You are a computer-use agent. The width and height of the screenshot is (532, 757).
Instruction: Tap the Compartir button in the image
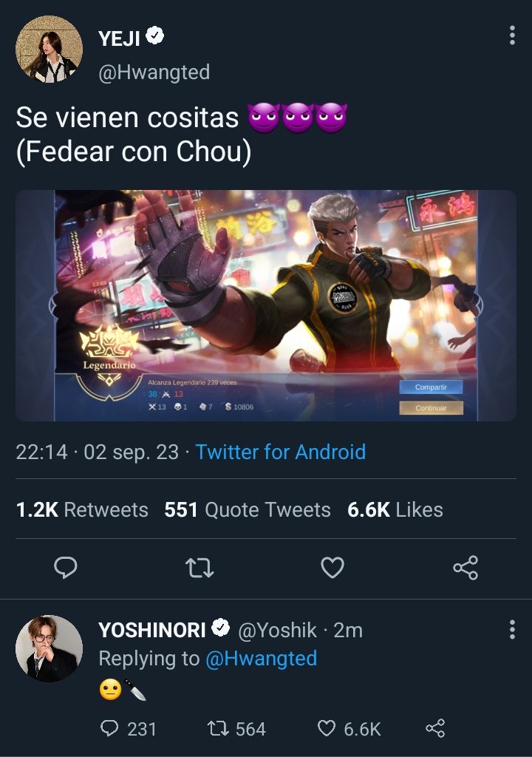431,387
